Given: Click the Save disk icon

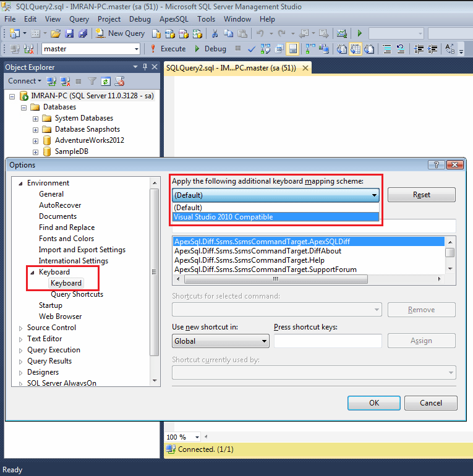Looking at the screenshot, I should [x=69, y=33].
